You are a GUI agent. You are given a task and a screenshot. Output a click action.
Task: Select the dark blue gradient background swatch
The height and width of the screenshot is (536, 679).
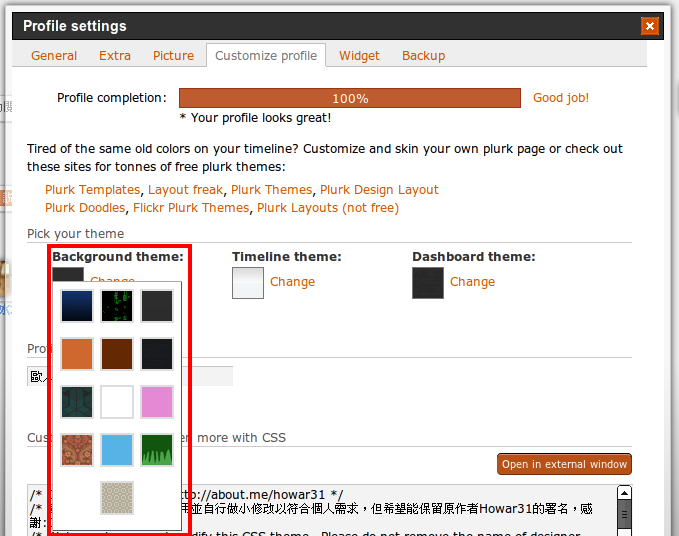click(77, 306)
